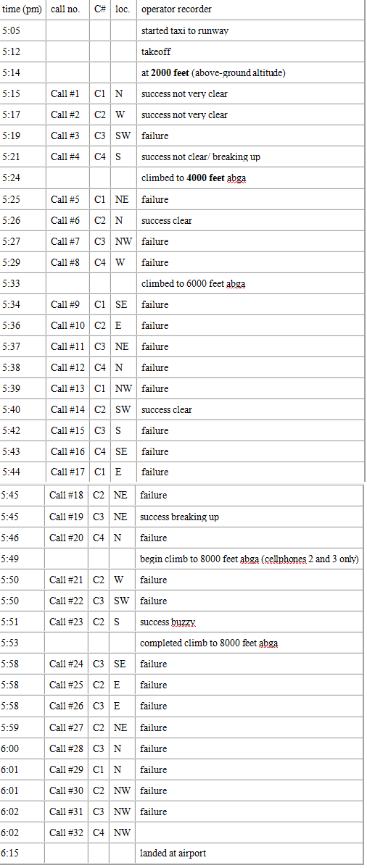Select the 'Call #6' cell
The width and height of the screenshot is (367, 868).
point(67,220)
